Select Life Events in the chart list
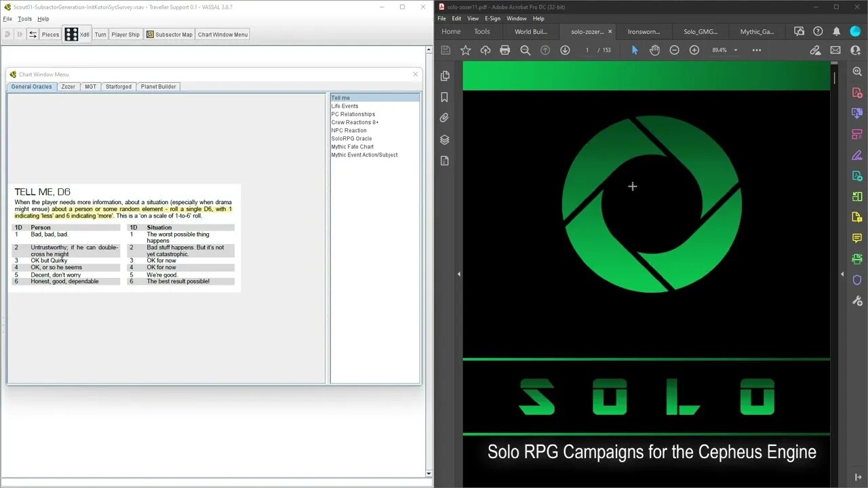Image resolution: width=868 pixels, height=488 pixels. [344, 106]
